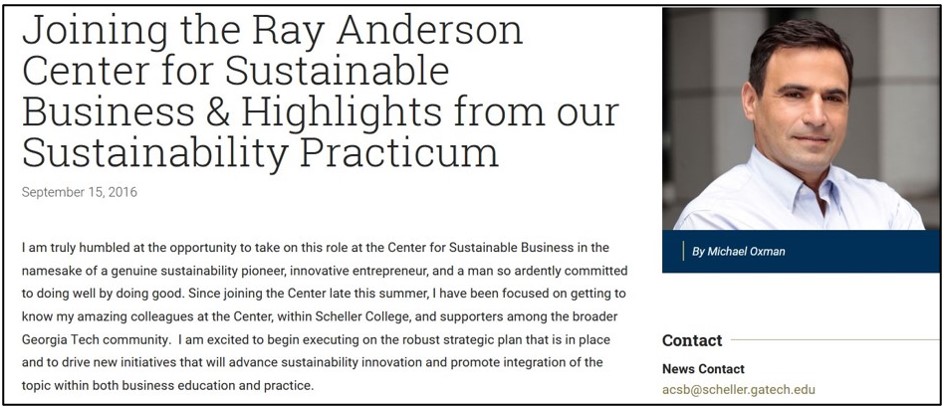This screenshot has height=409, width=945.
Task: Click "Business & Highlights from our" headline line
Action: (x=321, y=111)
